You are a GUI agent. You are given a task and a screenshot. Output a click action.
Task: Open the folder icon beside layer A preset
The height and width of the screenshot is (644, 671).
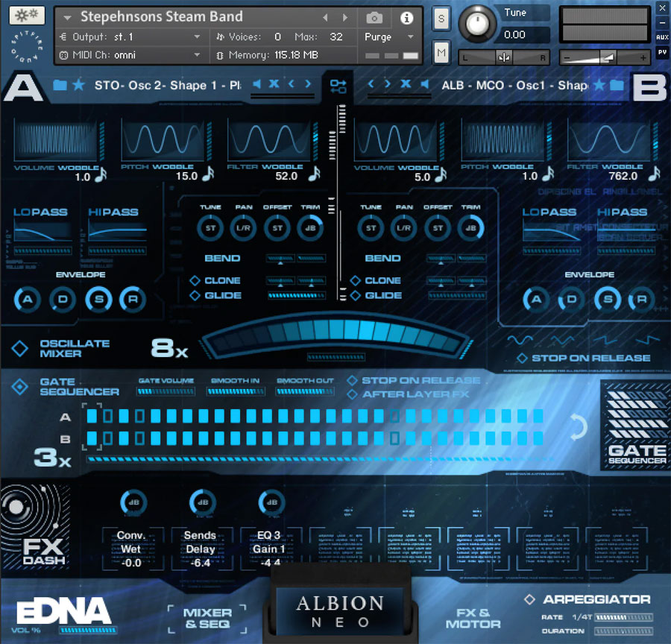(60, 86)
